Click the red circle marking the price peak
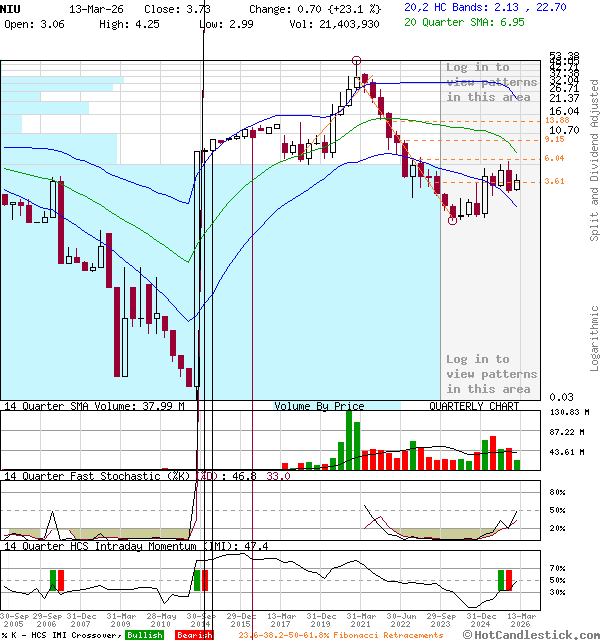The width and height of the screenshot is (600, 640). click(x=357, y=61)
